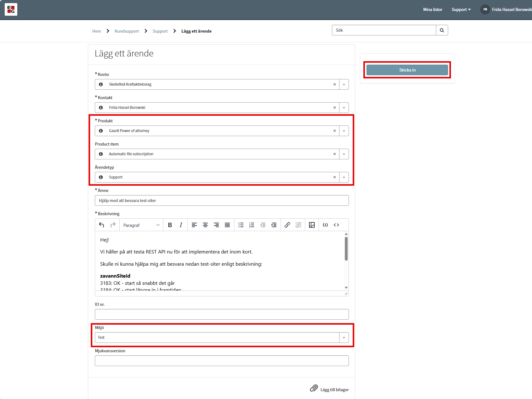Click the insert image icon
532x399 pixels.
312,225
